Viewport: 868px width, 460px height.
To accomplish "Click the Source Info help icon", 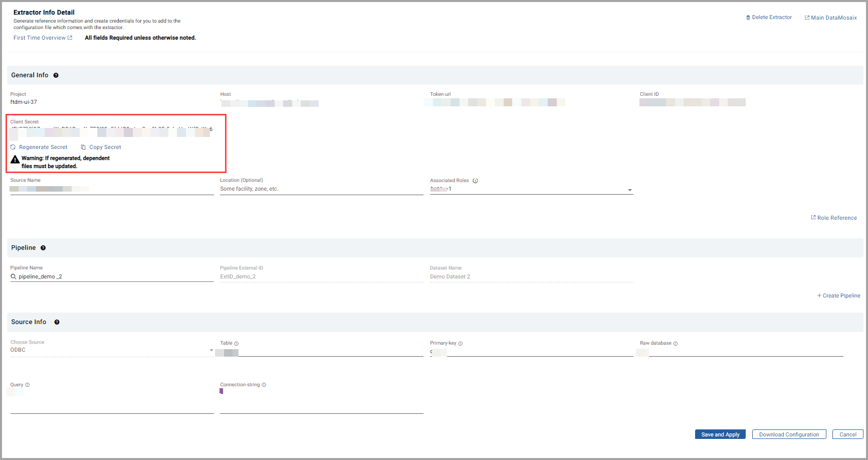I will click(x=57, y=322).
